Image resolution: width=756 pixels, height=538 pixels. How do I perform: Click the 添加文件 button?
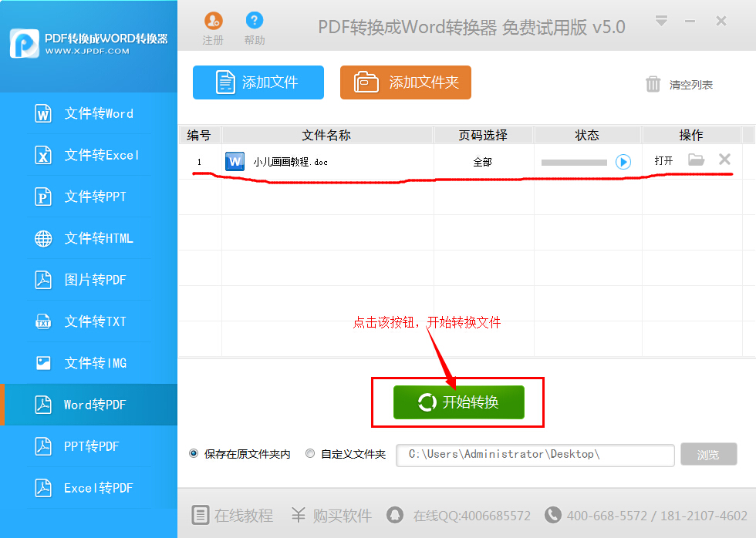[258, 82]
